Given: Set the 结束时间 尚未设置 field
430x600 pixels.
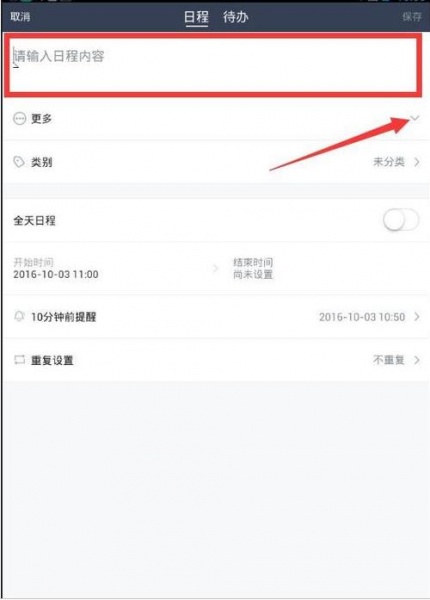Looking at the screenshot, I should (253, 269).
